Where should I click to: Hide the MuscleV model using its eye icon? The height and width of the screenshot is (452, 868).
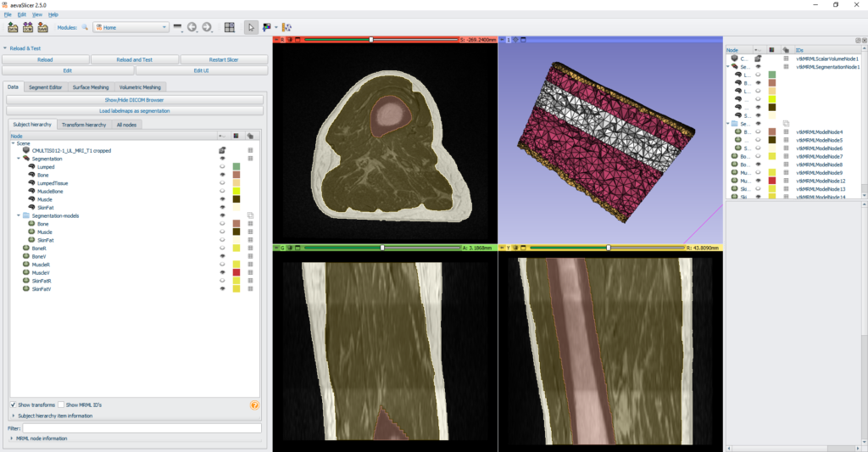pos(221,272)
